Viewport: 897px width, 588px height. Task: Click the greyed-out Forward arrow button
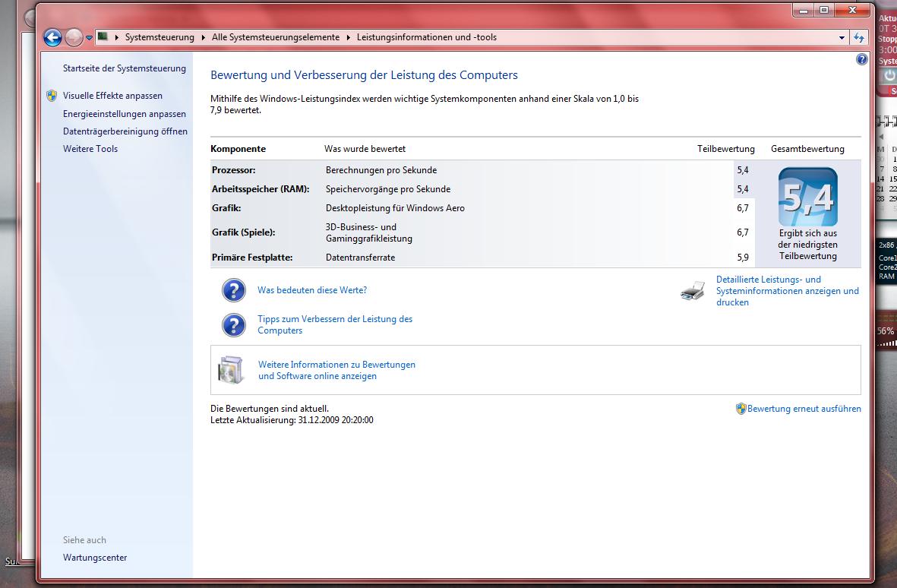point(74,38)
